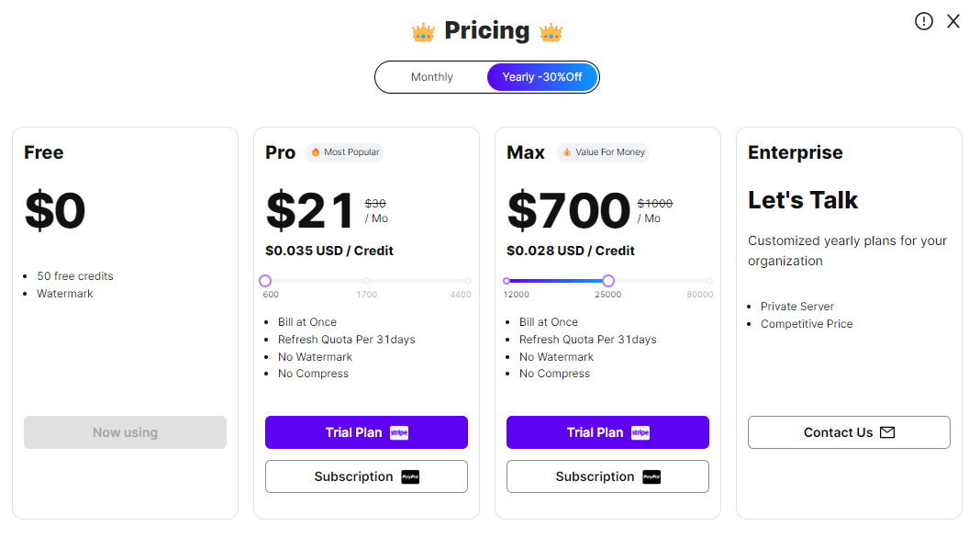Click the Stripe icon on Max Trial Plan

pos(640,432)
